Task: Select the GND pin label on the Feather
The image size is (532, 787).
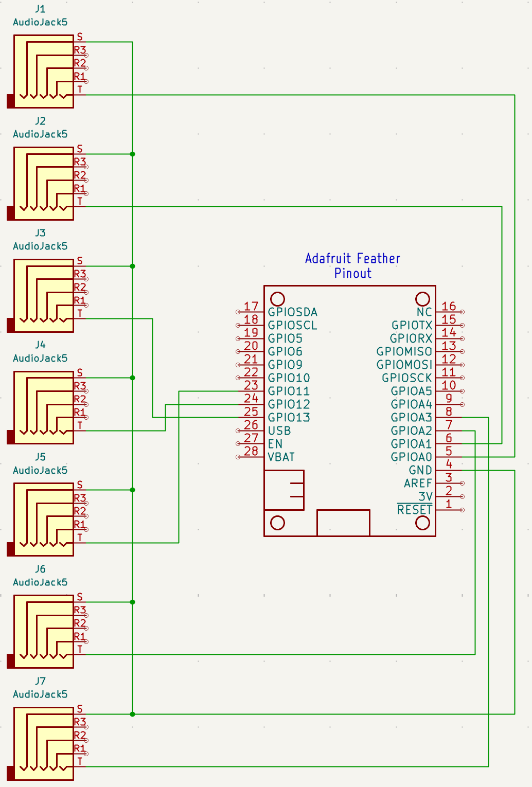Action: coord(420,471)
